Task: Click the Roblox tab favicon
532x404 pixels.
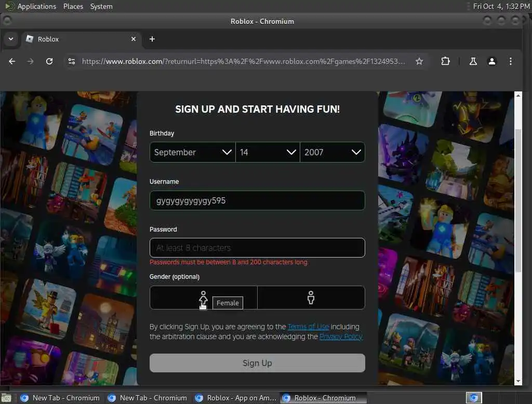Action: pos(30,39)
